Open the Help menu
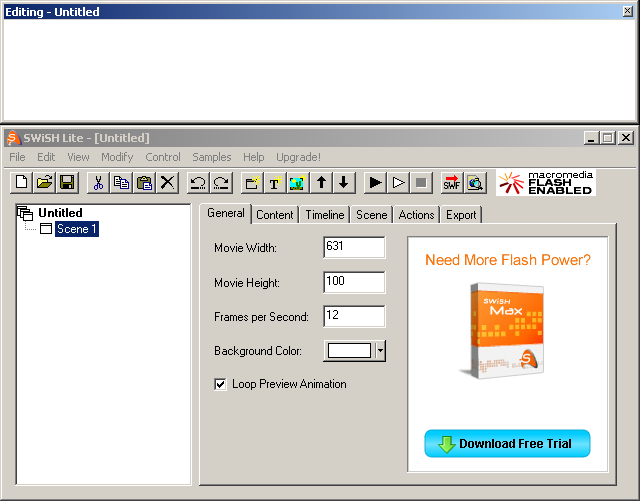 coord(253,157)
